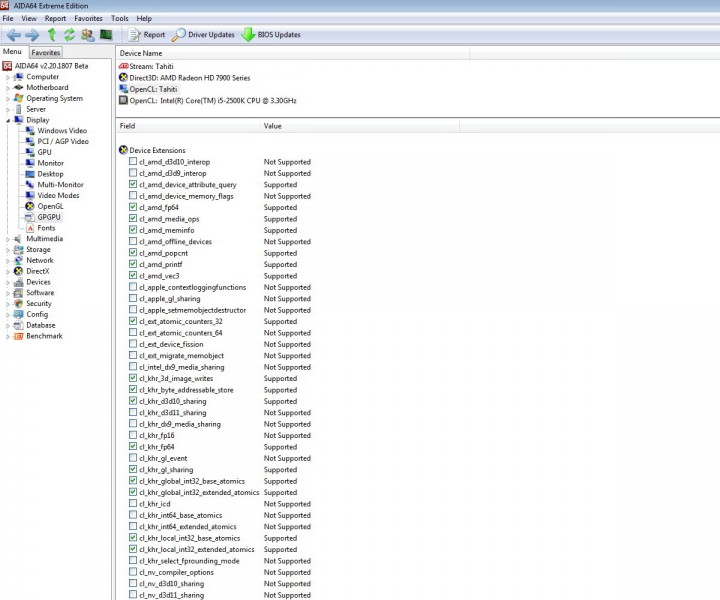Toggle cl_nv_compiler_options checkbox
720x600 pixels.
coord(133,572)
